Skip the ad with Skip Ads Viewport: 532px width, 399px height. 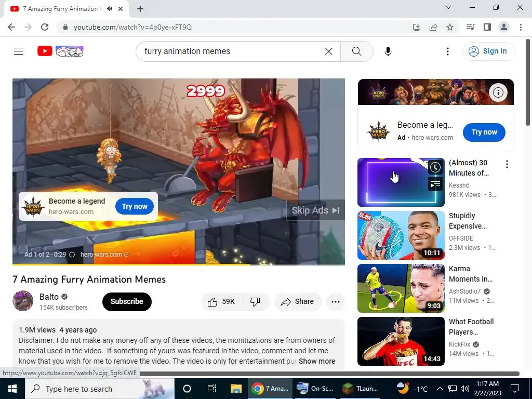(315, 210)
